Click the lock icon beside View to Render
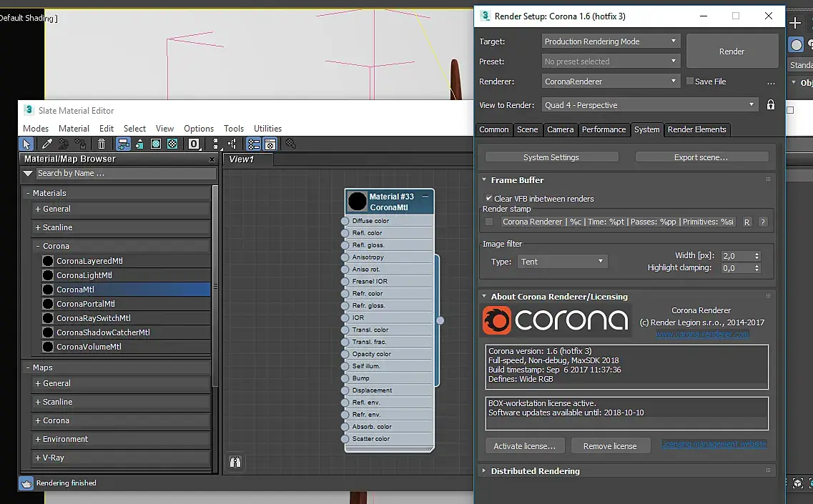 (x=770, y=105)
